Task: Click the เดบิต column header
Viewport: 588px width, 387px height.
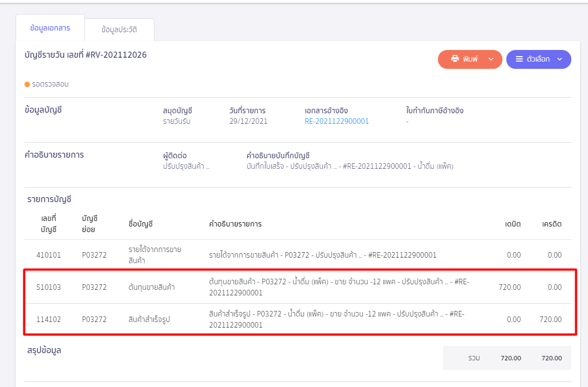Action: 512,224
